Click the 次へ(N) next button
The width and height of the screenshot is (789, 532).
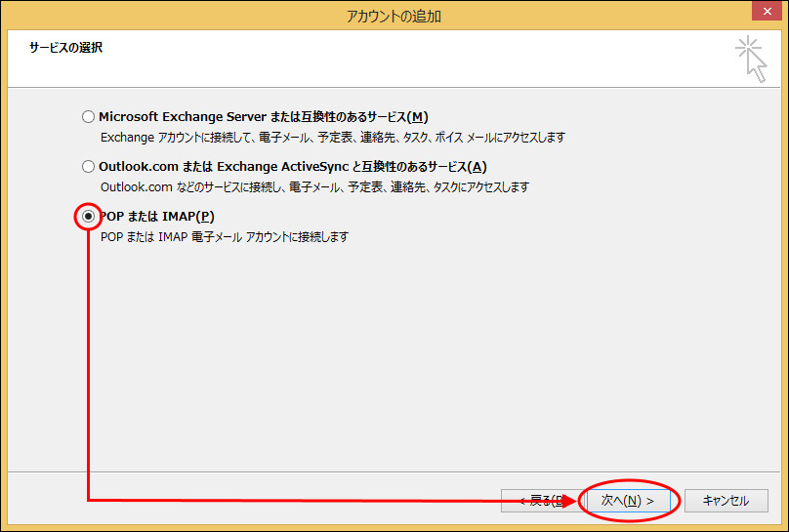tap(628, 501)
